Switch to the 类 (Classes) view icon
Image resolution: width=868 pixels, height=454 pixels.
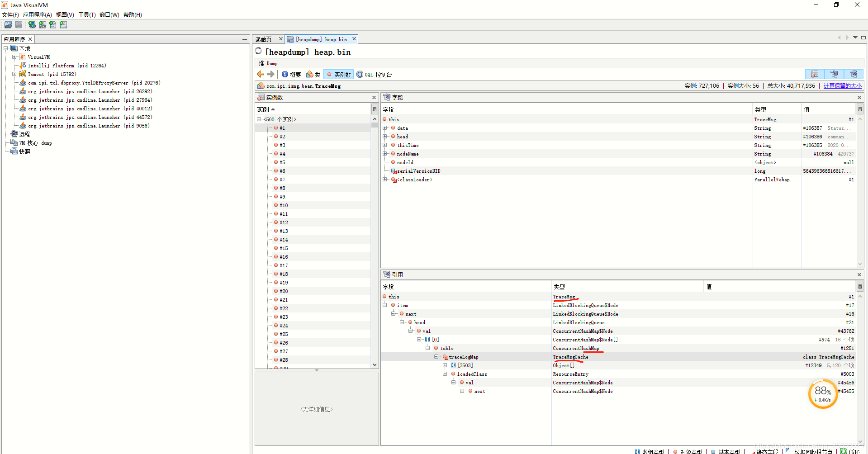point(313,74)
